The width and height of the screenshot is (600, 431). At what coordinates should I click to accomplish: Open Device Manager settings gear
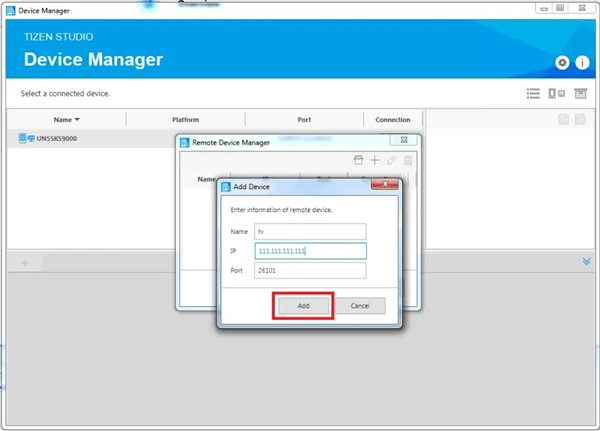pos(563,62)
